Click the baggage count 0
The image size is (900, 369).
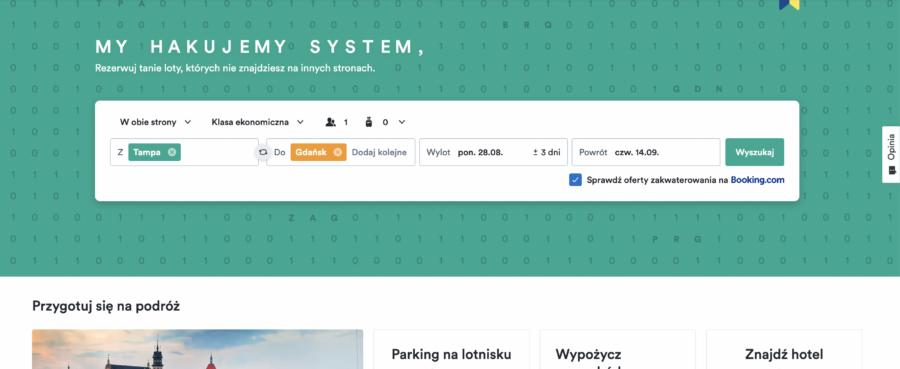385,122
